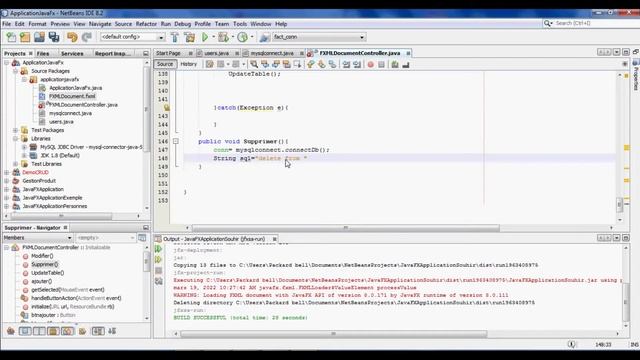The image size is (640, 360).
Task: Switch to the mysqlconnect.java editor tab
Action: [x=272, y=53]
